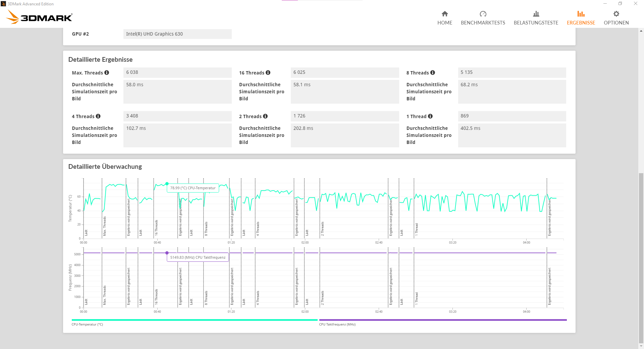This screenshot has height=349, width=644.
Task: Show info for 1 Thread
Action: click(x=430, y=116)
